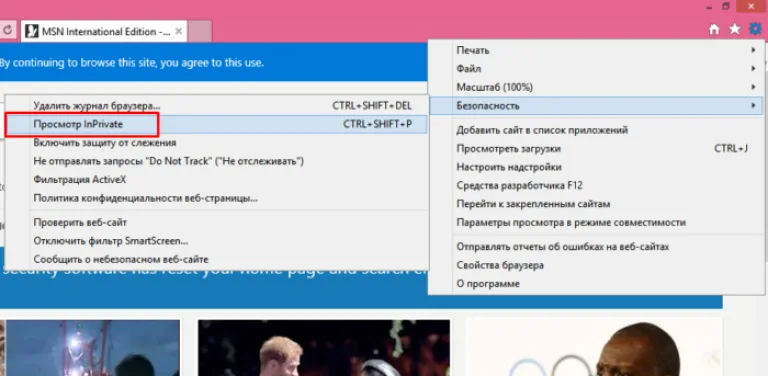Select Просмотреть загрузки menu entry
This screenshot has height=376, width=768.
point(596,149)
